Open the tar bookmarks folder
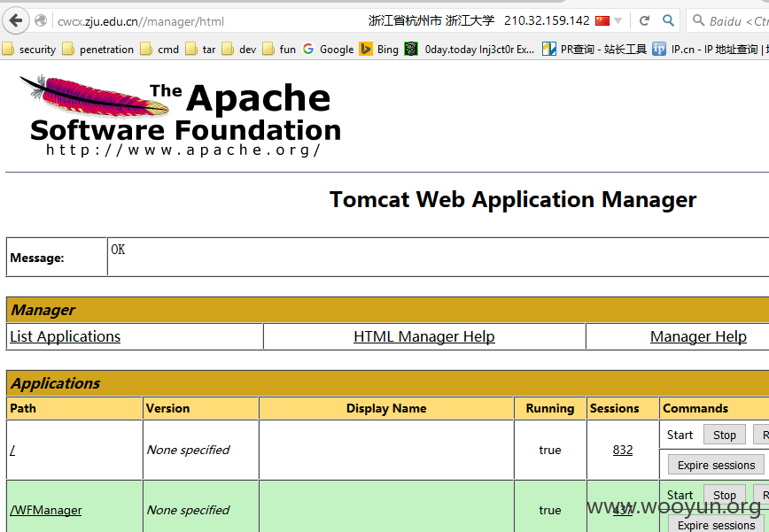769x532 pixels. click(x=200, y=49)
